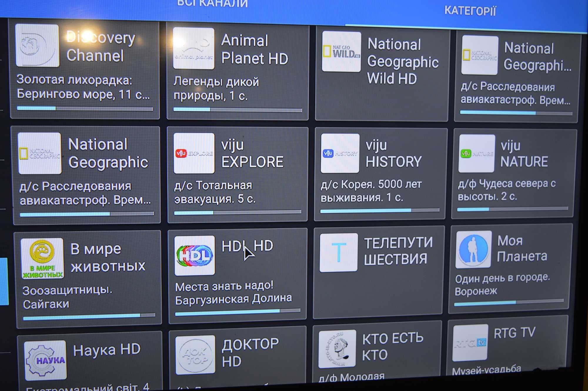Image resolution: width=588 pixels, height=391 pixels.
Task: Open the В мире животных channel name
Action: (108, 258)
